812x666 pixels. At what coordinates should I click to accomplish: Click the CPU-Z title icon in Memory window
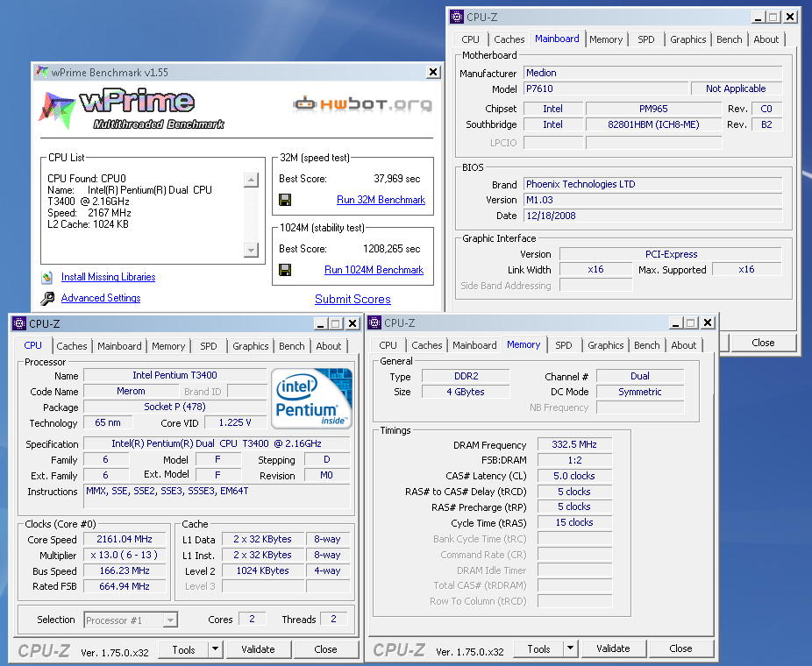pos(374,322)
